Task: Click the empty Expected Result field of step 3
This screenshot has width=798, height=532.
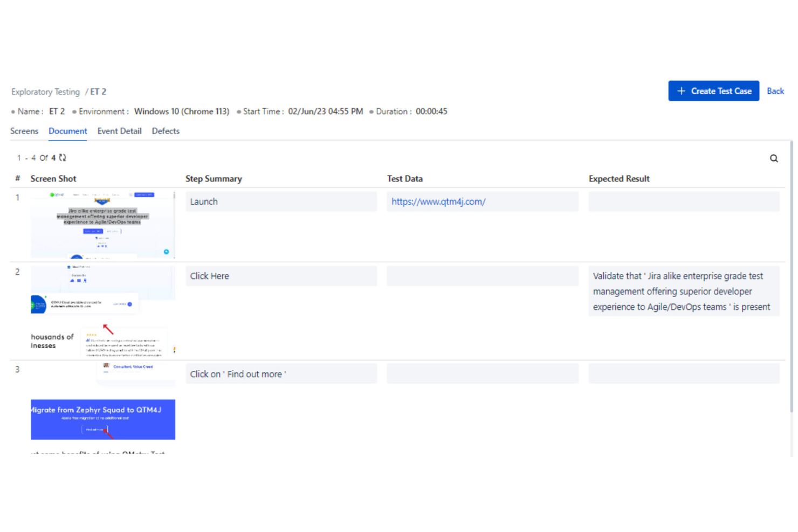Action: click(684, 374)
